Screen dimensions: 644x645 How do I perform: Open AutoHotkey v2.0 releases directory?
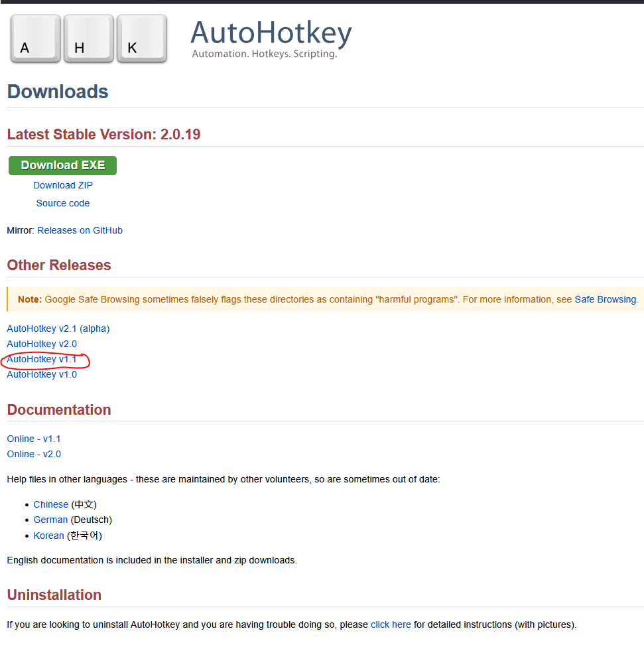42,344
